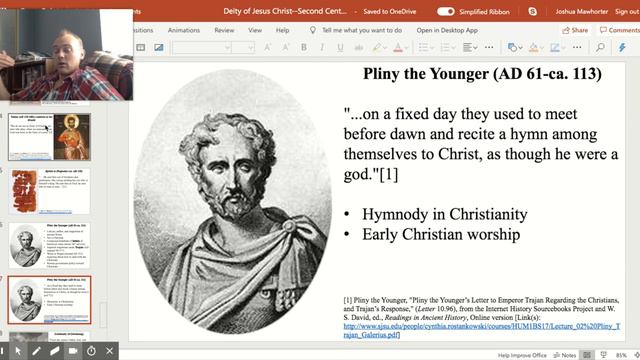The height and width of the screenshot is (360, 640).
Task: Open font color dropdown arrow
Action: point(406,48)
